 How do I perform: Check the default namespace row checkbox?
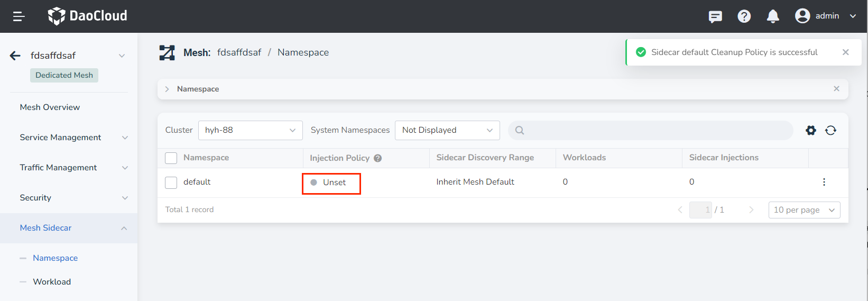pos(171,183)
